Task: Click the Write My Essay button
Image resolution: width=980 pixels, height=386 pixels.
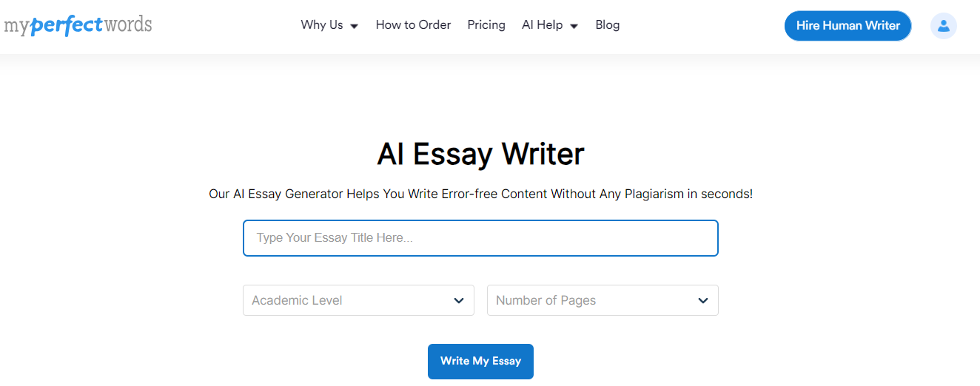Action: [x=480, y=361]
